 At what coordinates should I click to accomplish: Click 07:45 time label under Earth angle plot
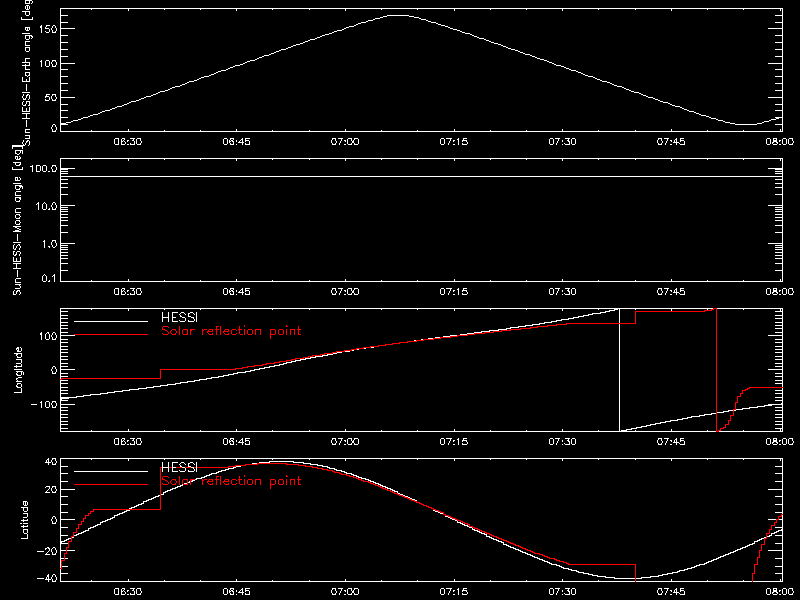pos(671,142)
